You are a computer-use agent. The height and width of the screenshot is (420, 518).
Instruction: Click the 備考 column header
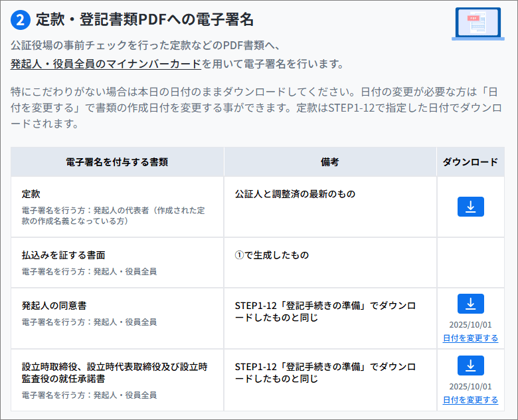click(x=329, y=161)
